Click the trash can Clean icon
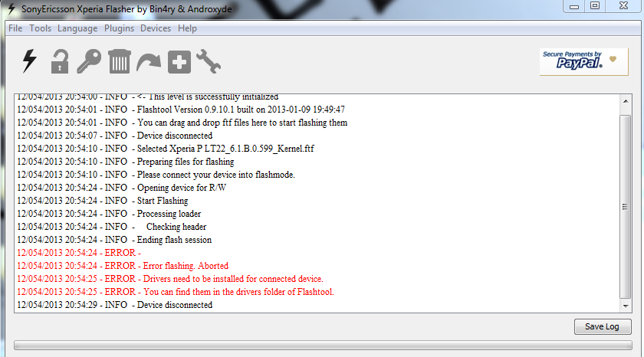The height and width of the screenshot is (357, 644). (119, 61)
